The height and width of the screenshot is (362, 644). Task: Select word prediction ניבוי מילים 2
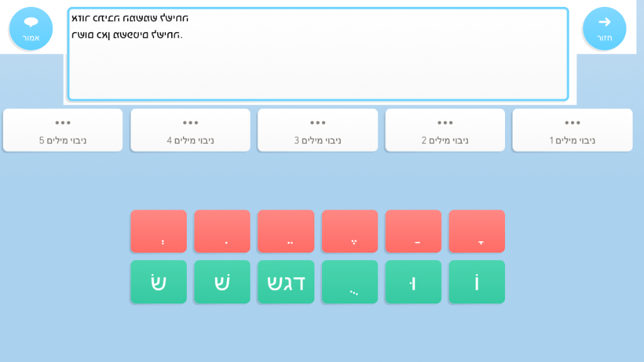(x=445, y=130)
